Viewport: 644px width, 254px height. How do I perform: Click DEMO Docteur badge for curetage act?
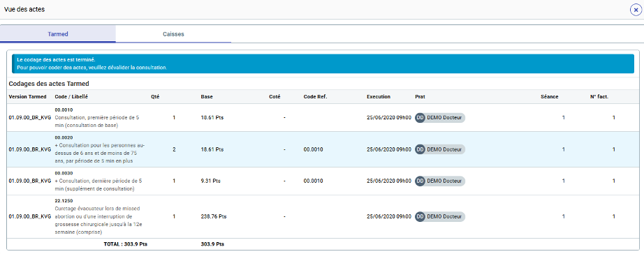[x=440, y=216]
